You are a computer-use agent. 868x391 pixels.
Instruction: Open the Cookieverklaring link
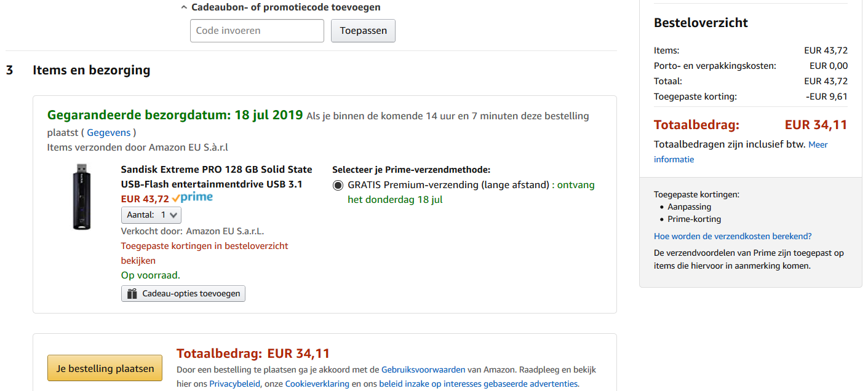317,384
